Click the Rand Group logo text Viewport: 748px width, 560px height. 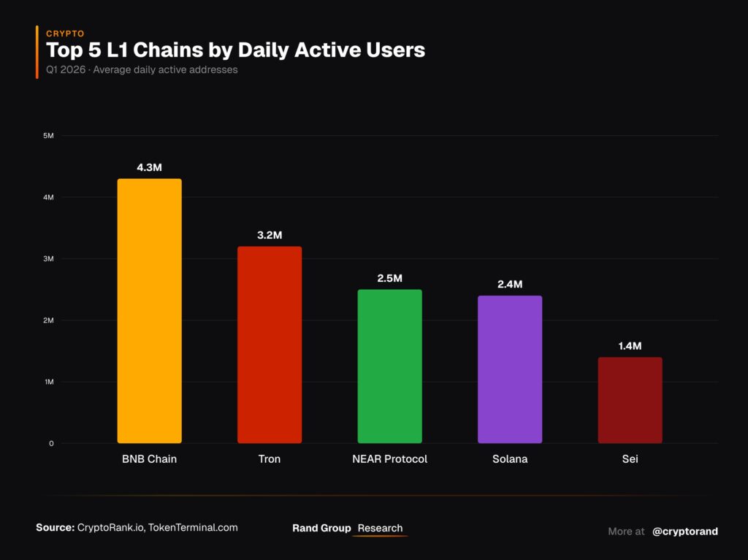coord(321,528)
